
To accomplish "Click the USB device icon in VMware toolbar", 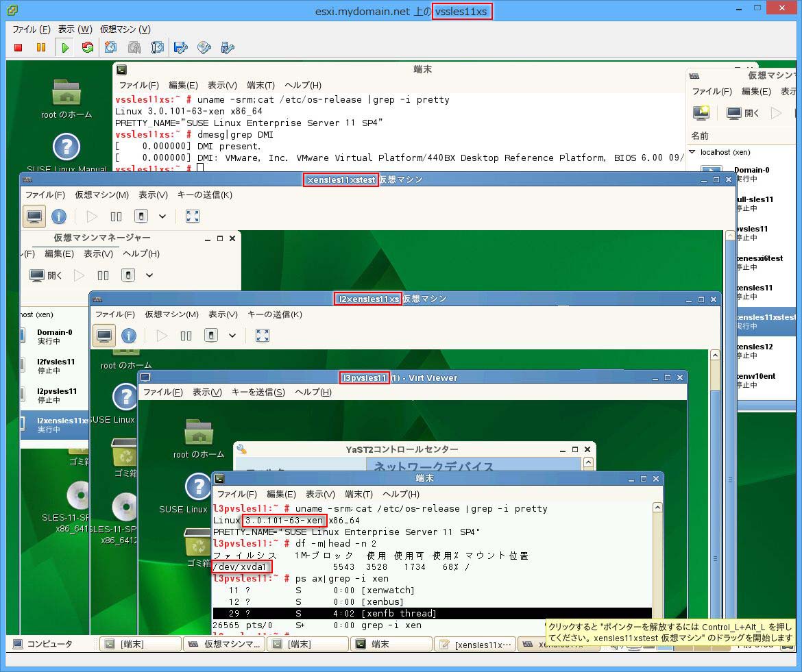I will 227,47.
